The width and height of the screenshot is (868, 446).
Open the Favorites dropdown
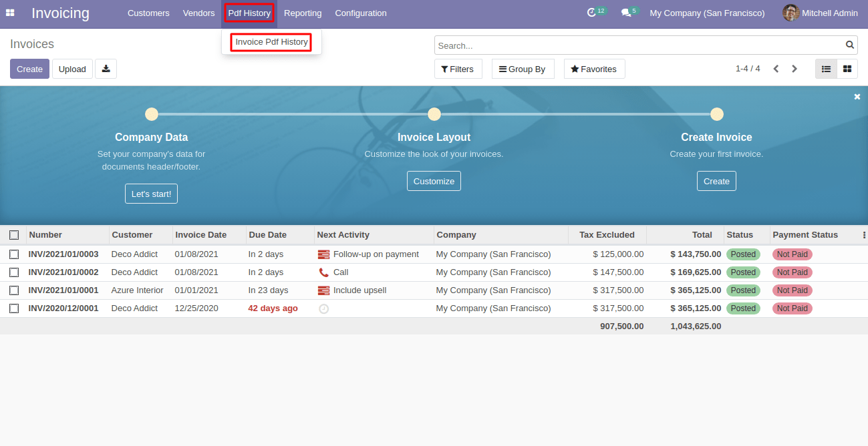(x=594, y=68)
